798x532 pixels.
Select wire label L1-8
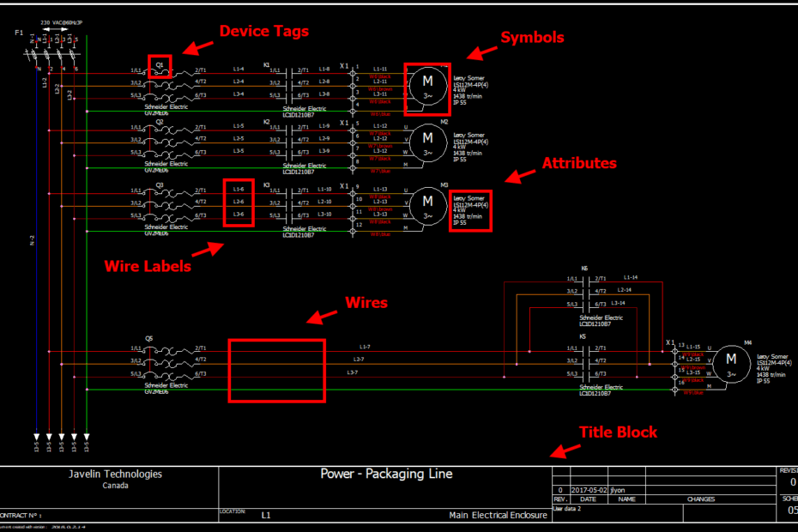324,69
